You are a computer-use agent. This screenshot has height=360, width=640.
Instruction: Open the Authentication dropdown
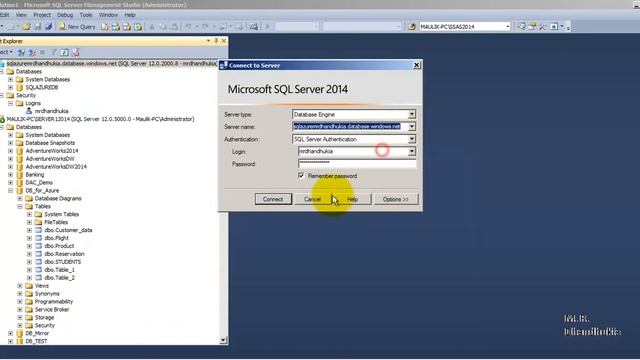coord(412,139)
